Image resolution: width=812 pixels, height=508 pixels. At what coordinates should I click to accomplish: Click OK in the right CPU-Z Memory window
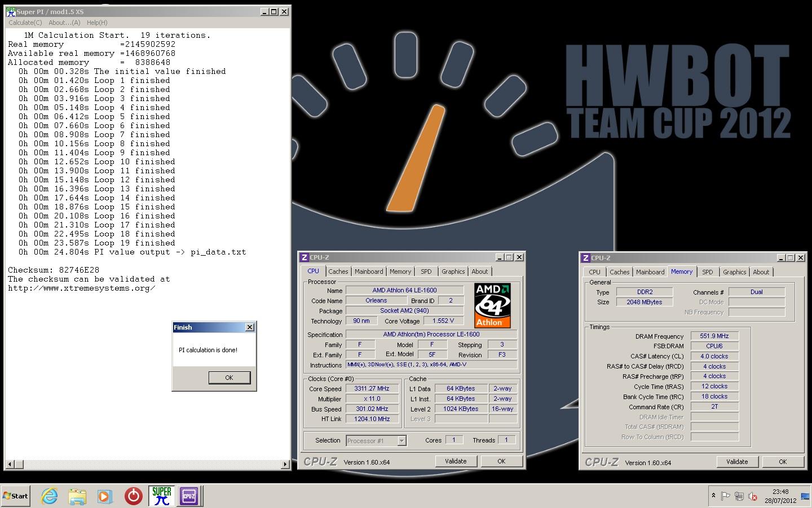[x=783, y=462]
